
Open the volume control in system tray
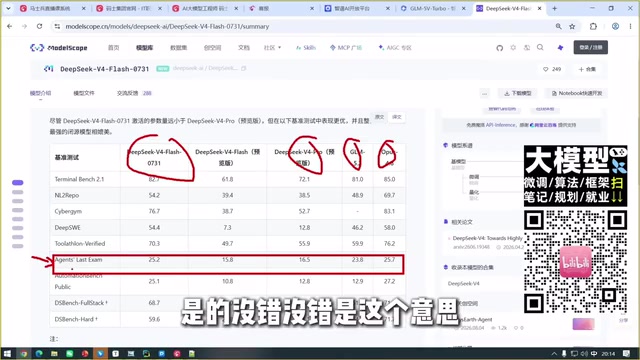point(584,353)
